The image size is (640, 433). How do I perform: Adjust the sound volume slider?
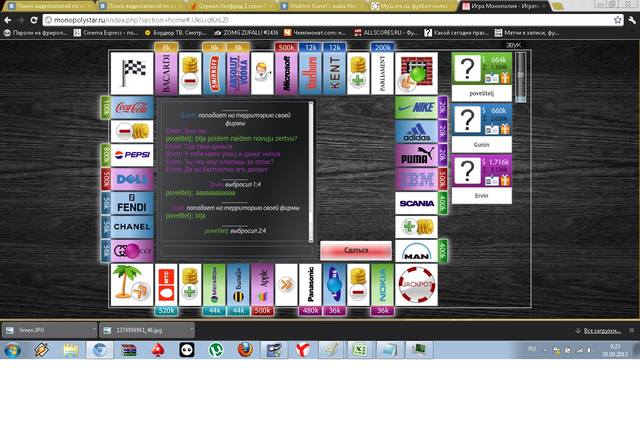click(x=520, y=77)
